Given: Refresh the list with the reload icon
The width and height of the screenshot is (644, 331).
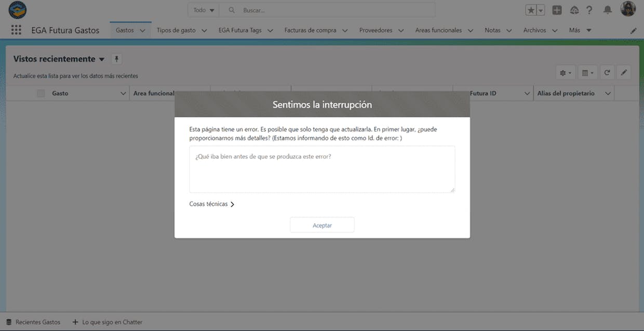Looking at the screenshot, I should pyautogui.click(x=607, y=73).
